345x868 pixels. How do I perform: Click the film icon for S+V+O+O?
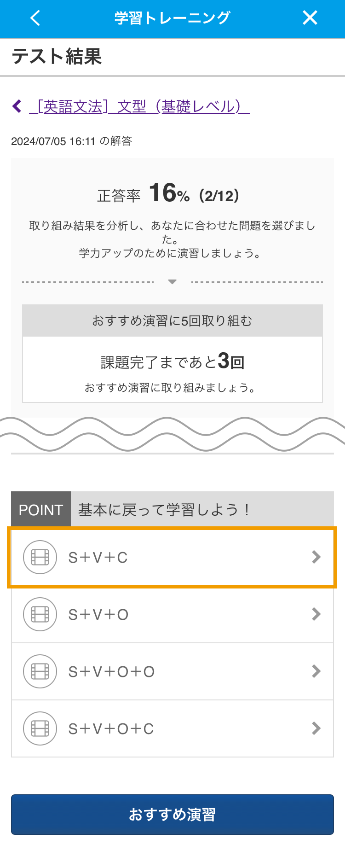(x=40, y=671)
